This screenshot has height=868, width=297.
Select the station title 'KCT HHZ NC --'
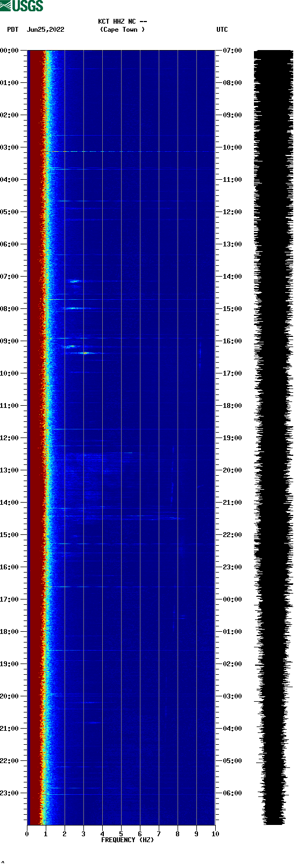point(123,22)
